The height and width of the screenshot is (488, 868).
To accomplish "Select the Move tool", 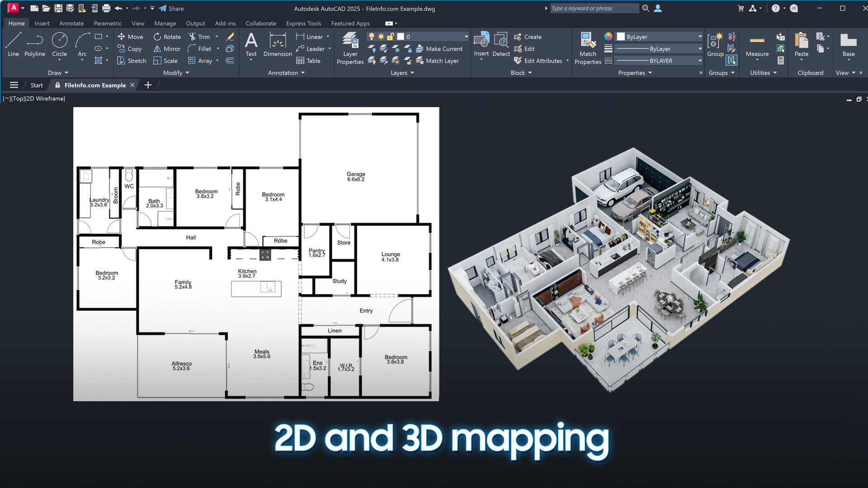I will (130, 37).
